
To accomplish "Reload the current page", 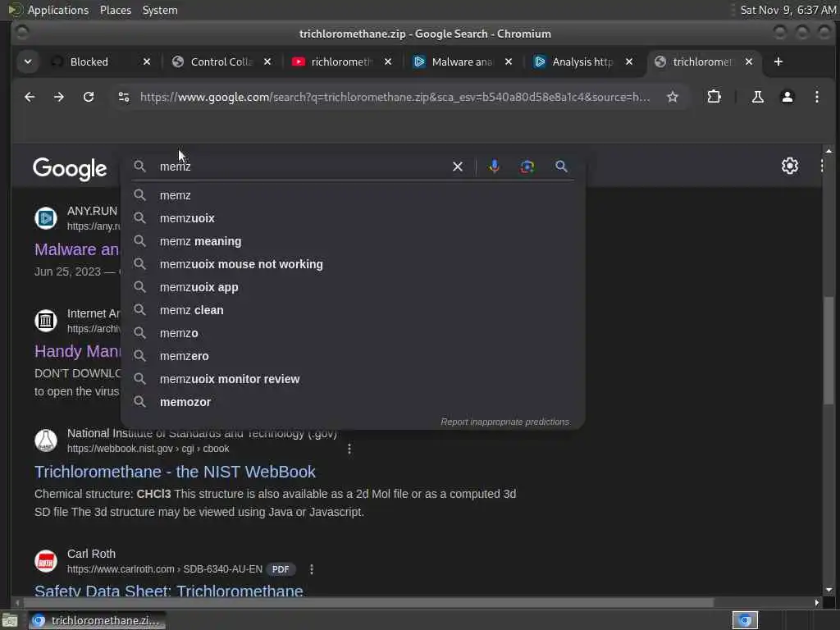I will (89, 97).
